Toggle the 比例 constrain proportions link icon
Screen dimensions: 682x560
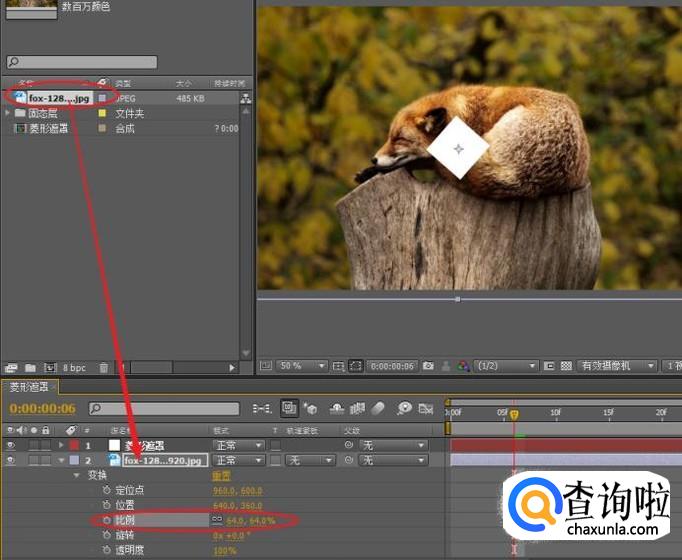216,520
